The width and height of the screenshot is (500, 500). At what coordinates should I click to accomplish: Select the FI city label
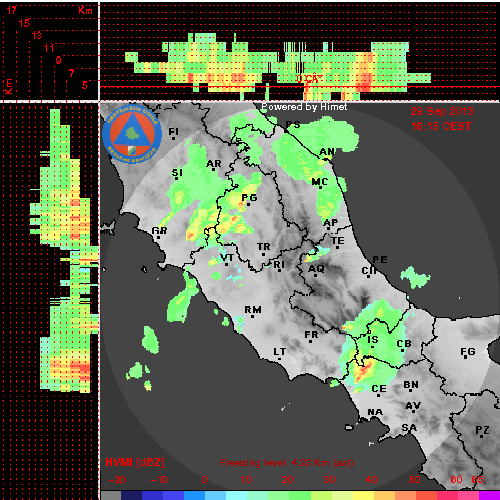[173, 132]
